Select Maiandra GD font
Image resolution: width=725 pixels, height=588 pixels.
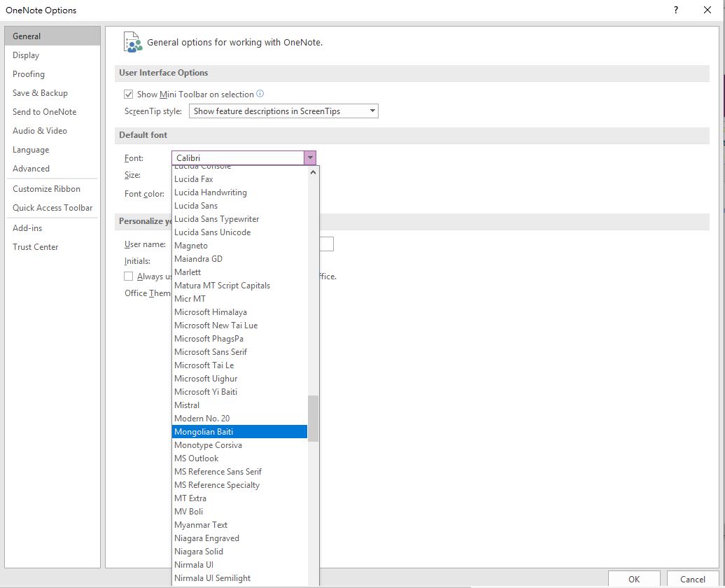point(239,259)
